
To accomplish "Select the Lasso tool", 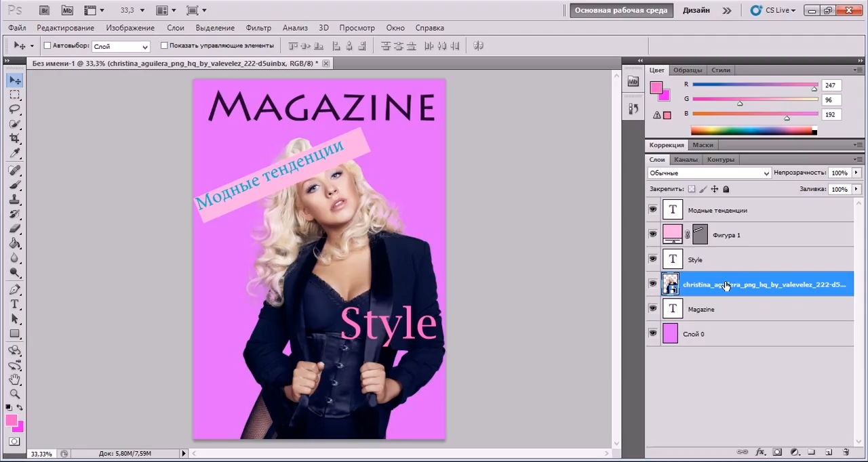I will (14, 109).
